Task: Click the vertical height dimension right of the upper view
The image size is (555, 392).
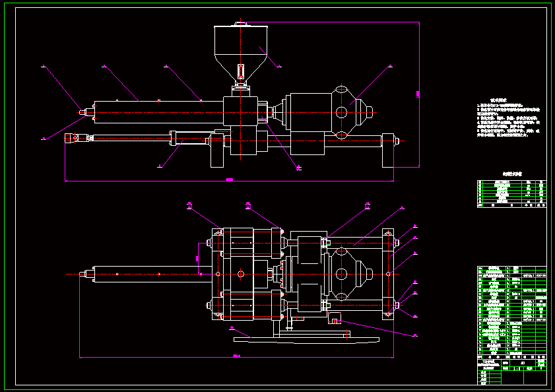Action: coord(419,94)
